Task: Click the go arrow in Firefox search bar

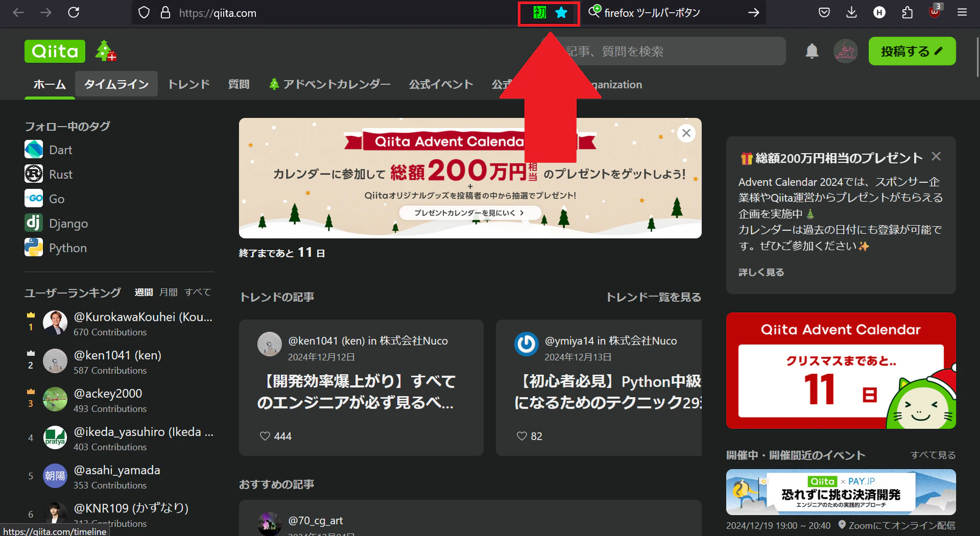Action: click(x=753, y=13)
